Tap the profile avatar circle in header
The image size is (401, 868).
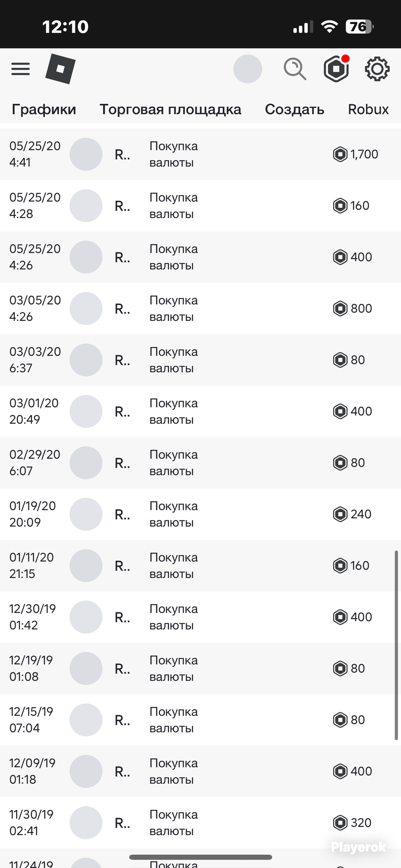pos(248,69)
